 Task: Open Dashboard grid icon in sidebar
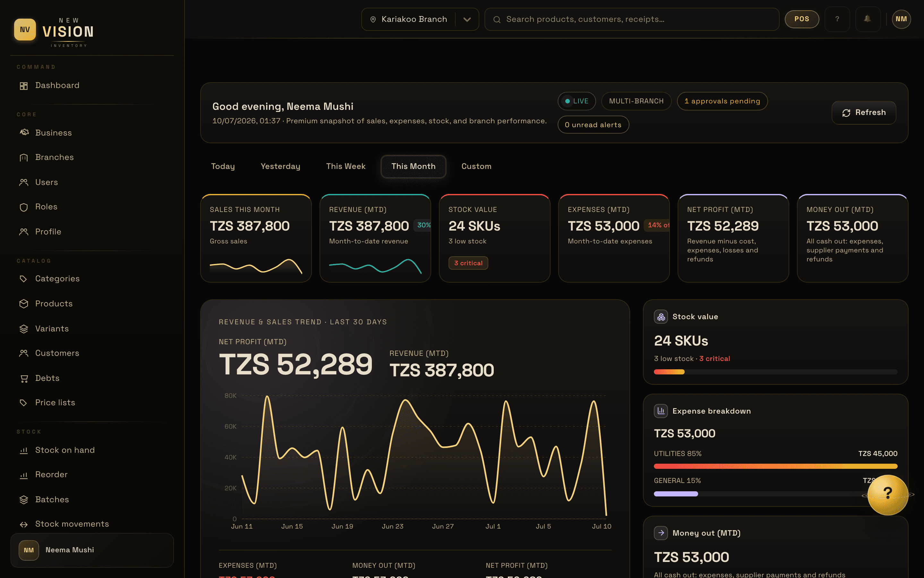tap(24, 86)
